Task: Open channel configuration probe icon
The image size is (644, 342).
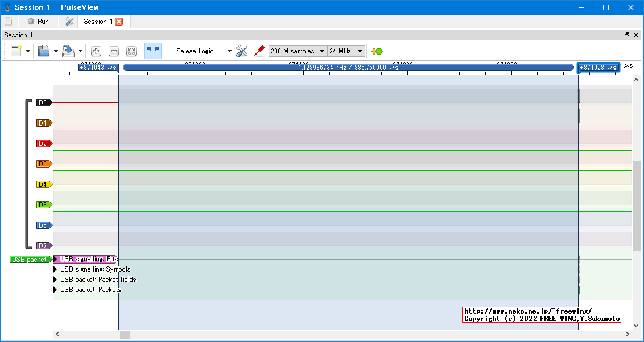Action: [x=259, y=51]
